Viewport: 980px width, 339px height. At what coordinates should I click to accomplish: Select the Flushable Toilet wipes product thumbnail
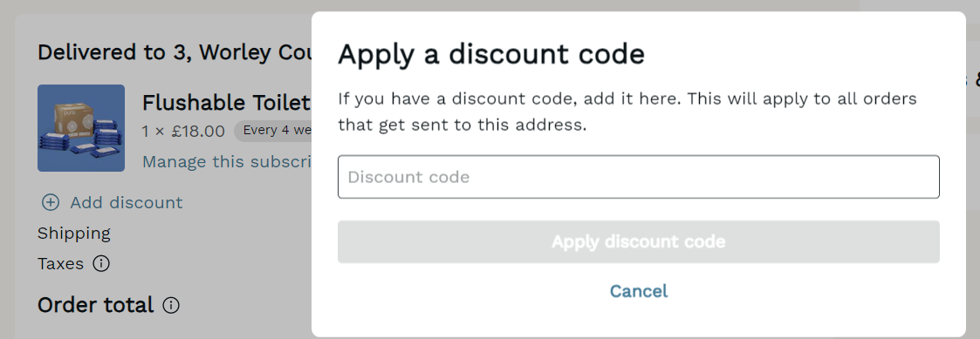[81, 128]
